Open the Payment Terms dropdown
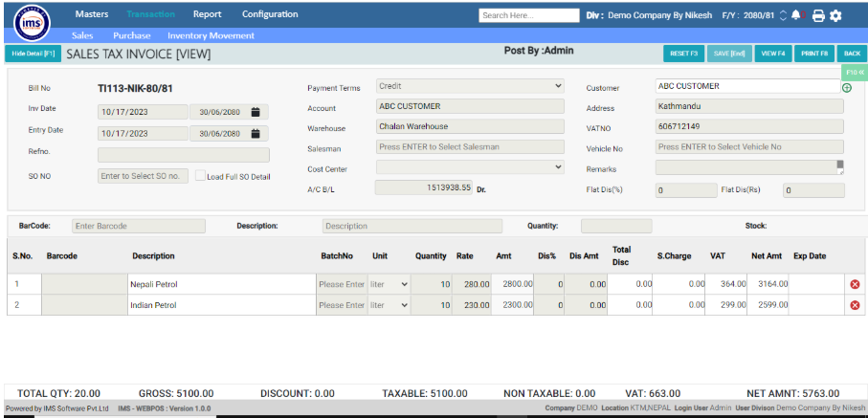The image size is (868, 418). pos(470,86)
